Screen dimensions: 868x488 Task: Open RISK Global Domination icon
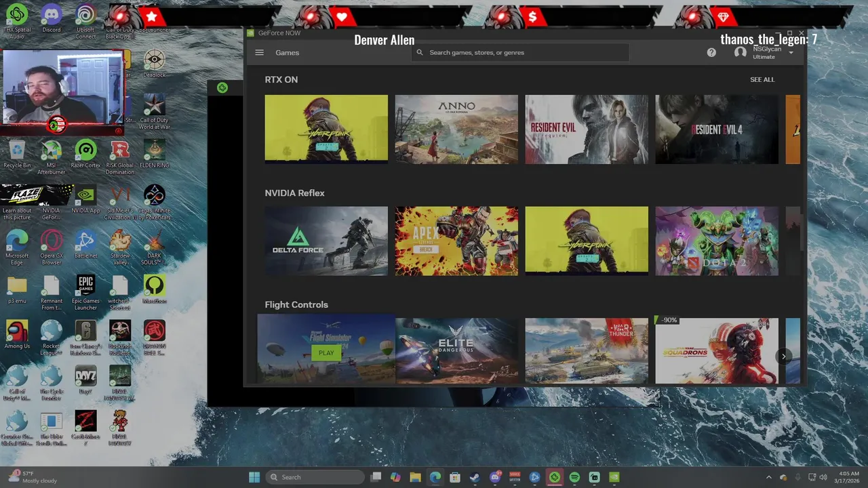[x=120, y=157]
